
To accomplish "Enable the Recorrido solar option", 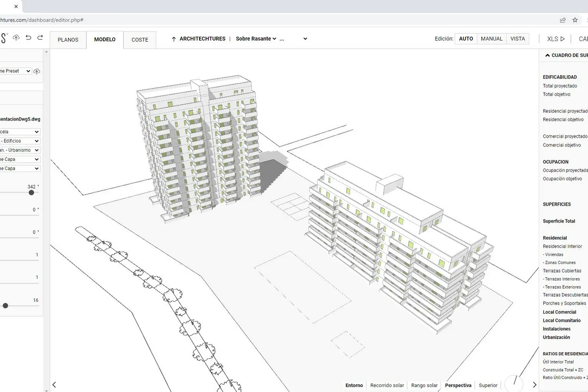I will [x=387, y=386].
